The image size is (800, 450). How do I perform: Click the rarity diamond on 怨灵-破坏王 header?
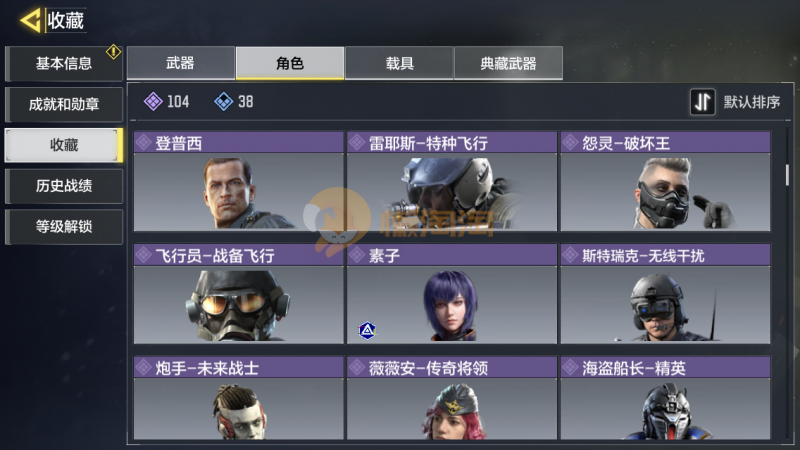(x=570, y=142)
